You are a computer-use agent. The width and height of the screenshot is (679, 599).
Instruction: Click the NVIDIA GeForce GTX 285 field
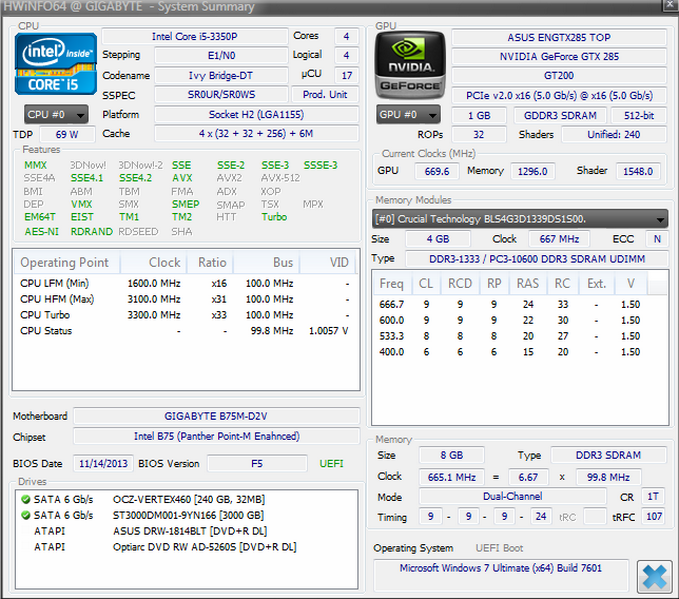tap(559, 57)
